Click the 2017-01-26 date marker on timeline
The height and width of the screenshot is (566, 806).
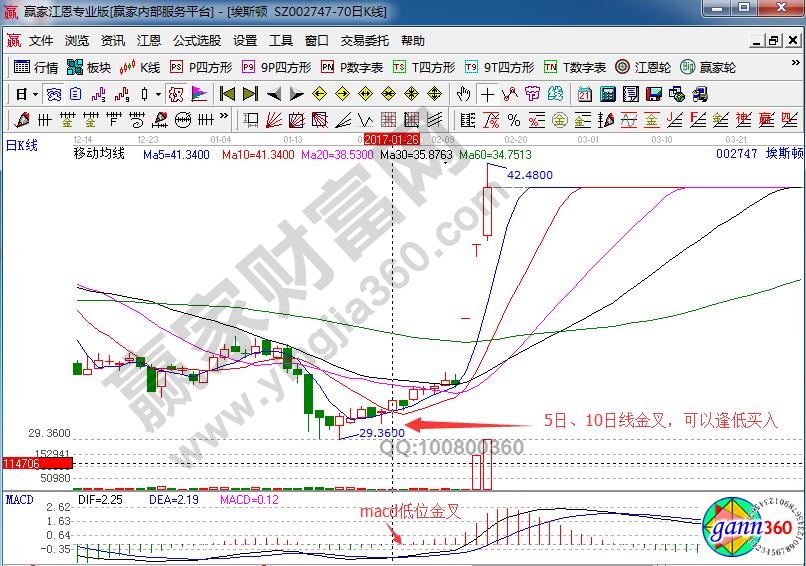[392, 139]
